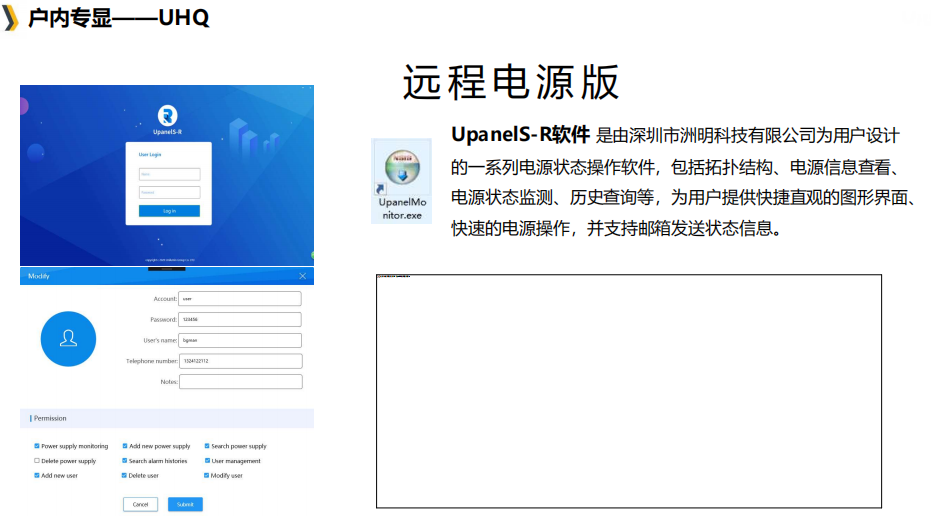Enable the Delete power supply permission
Viewport: 931px width, 519px height.
click(37, 461)
